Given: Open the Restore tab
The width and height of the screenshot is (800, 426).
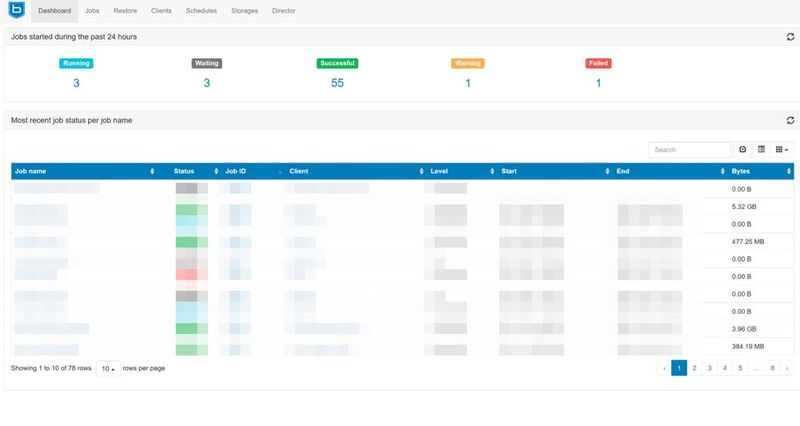Looking at the screenshot, I should pos(125,11).
